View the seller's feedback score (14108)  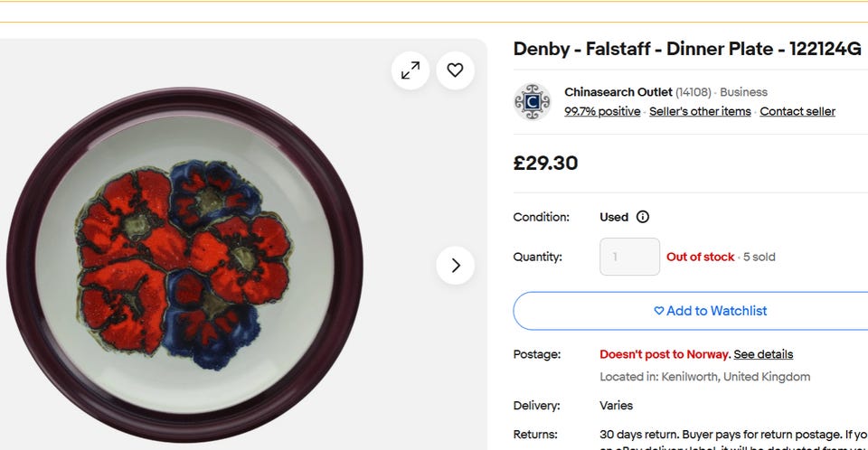coord(693,92)
